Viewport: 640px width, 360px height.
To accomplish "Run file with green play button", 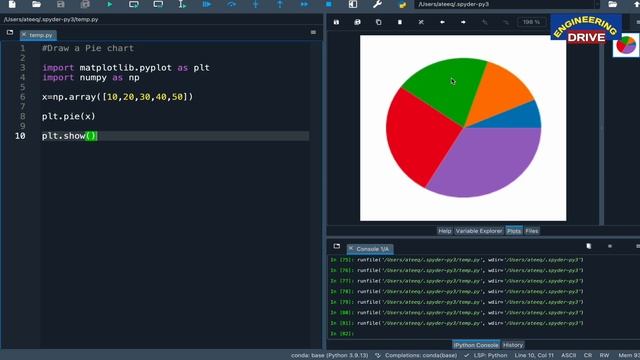I will (x=109, y=4).
